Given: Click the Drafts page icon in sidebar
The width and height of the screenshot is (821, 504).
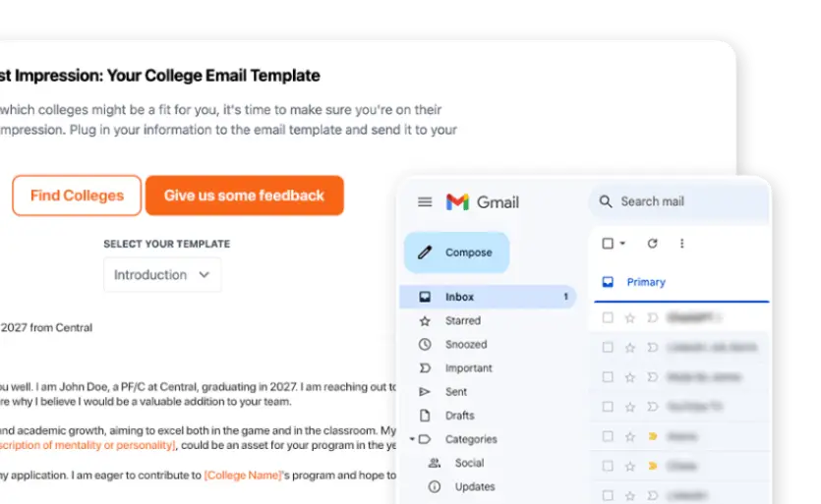Looking at the screenshot, I should 425,416.
